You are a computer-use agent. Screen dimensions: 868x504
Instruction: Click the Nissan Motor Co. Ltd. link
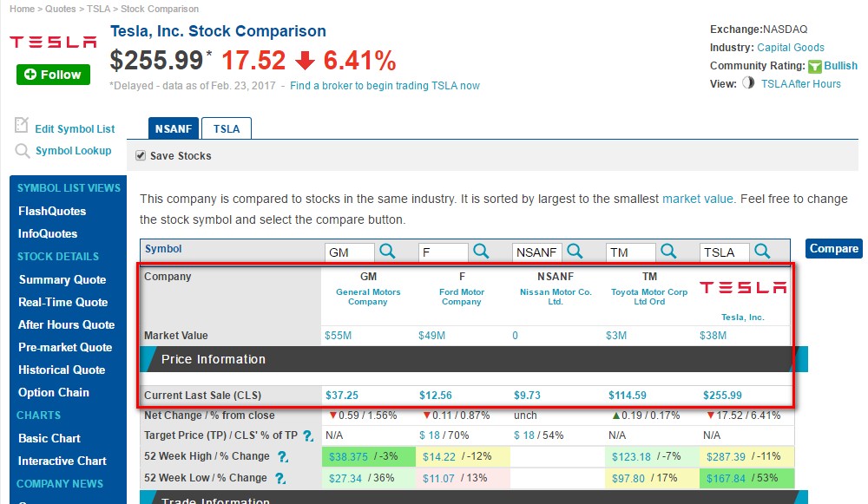[556, 297]
